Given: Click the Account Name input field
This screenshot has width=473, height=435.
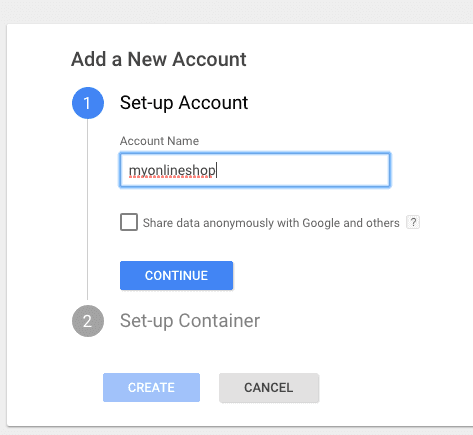Looking at the screenshot, I should pyautogui.click(x=255, y=170).
